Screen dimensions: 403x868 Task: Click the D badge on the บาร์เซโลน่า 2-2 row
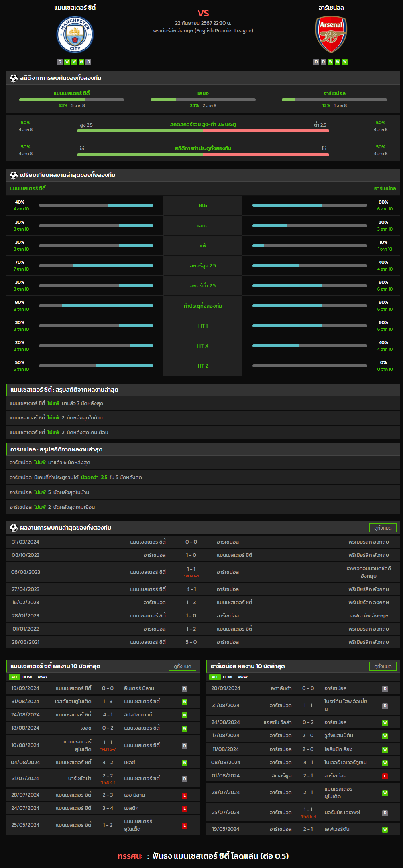[185, 779]
